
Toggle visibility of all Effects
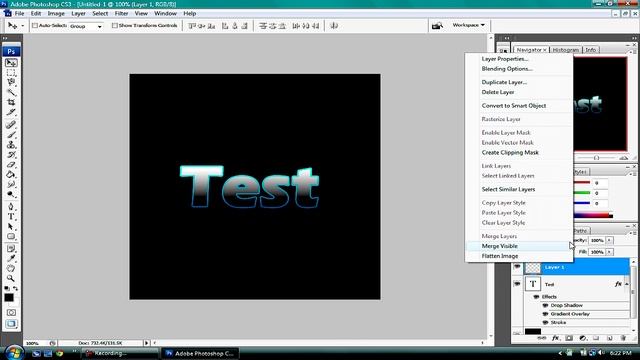[536, 297]
